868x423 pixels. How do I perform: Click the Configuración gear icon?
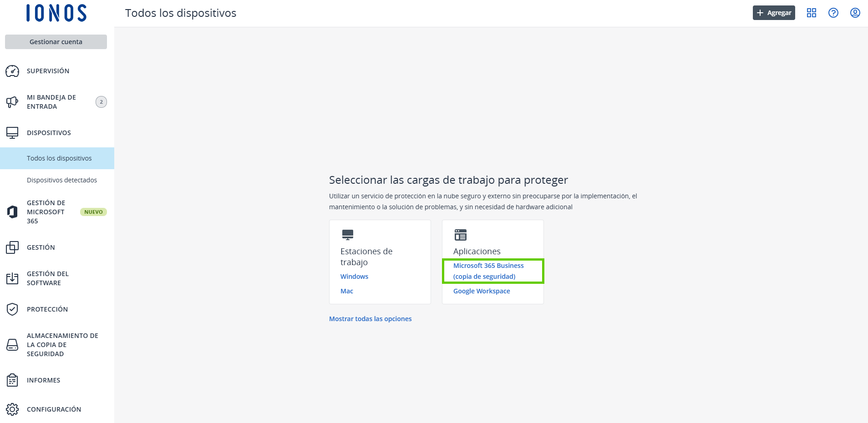pyautogui.click(x=12, y=409)
